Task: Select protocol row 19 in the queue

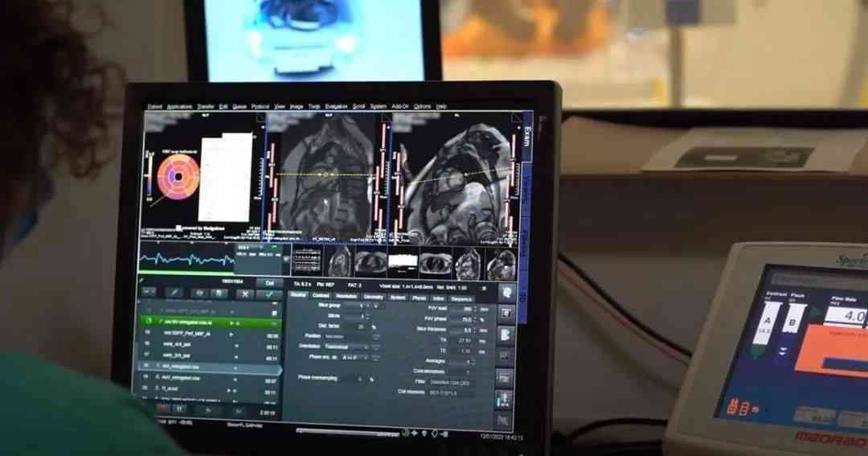Action: [211, 378]
